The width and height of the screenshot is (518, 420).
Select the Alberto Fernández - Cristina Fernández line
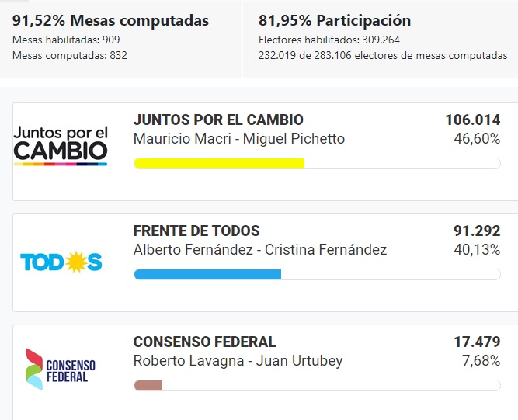(x=260, y=250)
